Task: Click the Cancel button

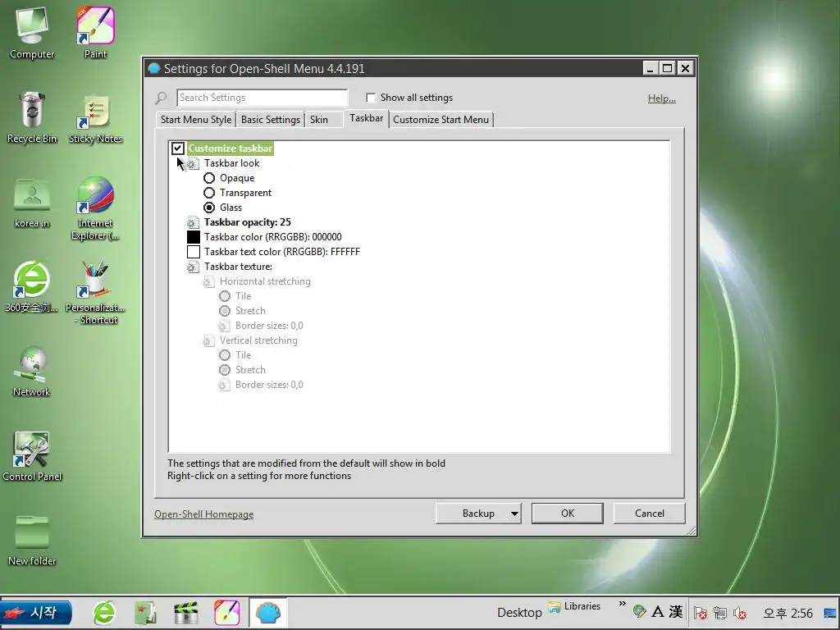Action: 650,514
